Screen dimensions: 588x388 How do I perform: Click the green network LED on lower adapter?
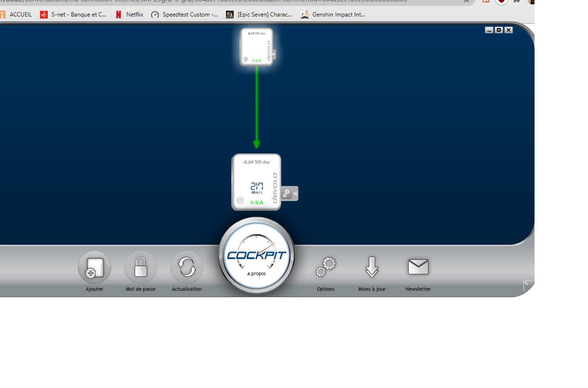coord(261,202)
